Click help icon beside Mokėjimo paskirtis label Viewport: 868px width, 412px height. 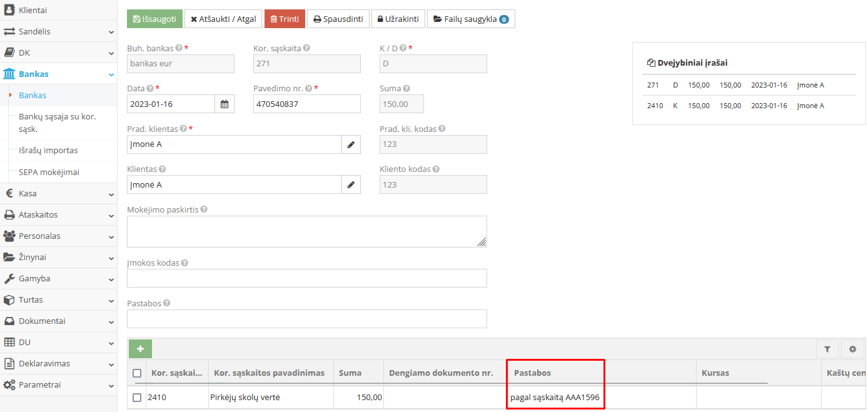[x=204, y=210]
